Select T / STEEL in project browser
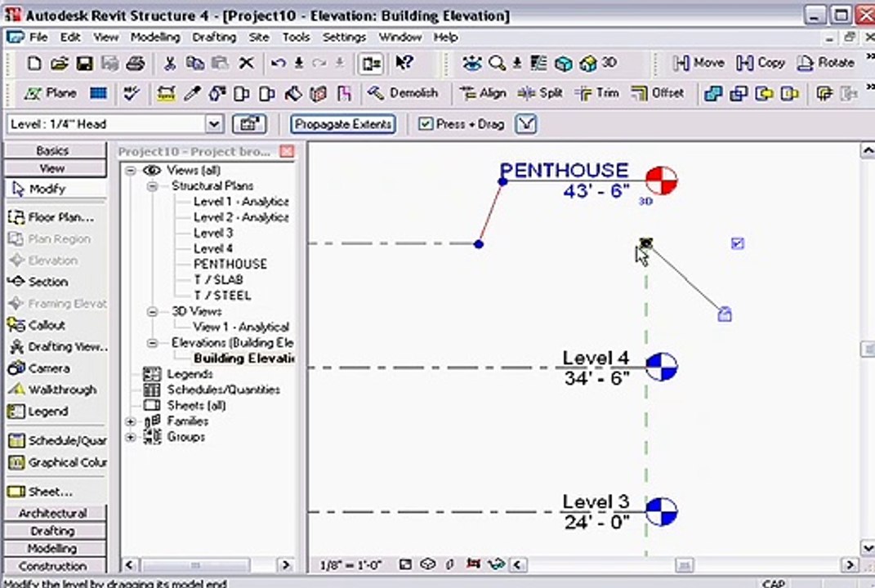 point(222,295)
